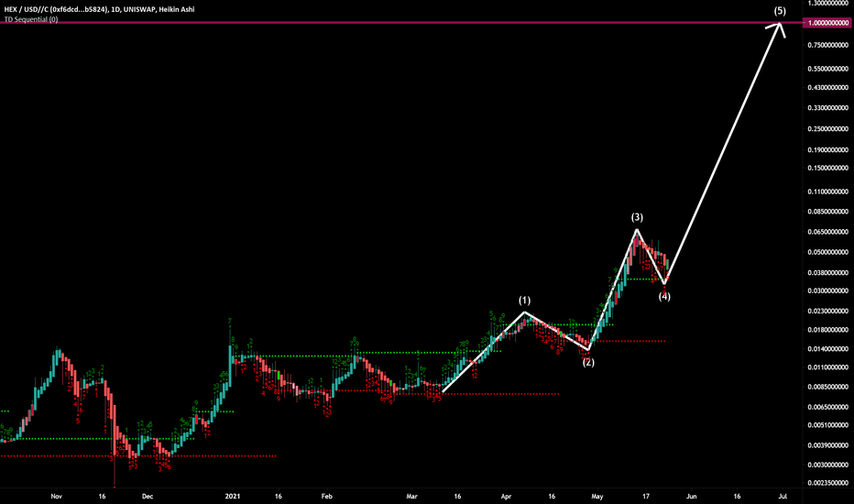
Task: Click the 0.7500000000 price axis label
Action: pyautogui.click(x=827, y=45)
